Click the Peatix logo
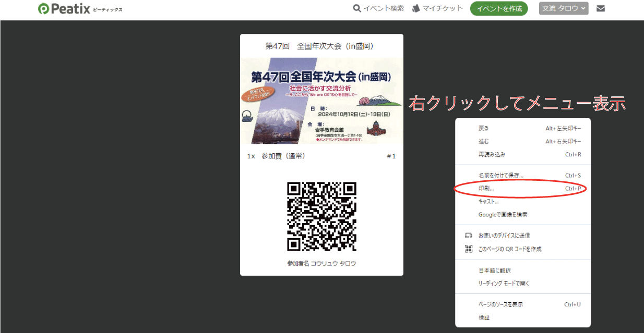Viewport: 644px width, 333px height. point(80,9)
